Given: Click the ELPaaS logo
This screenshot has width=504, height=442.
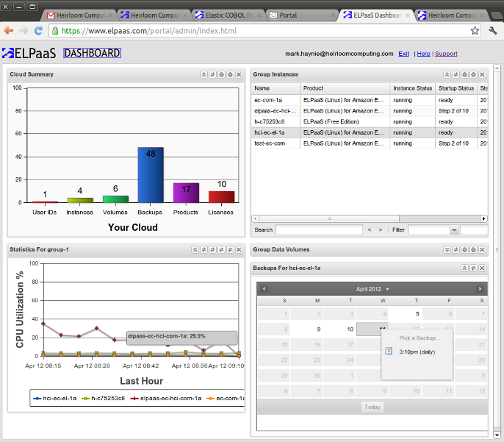Looking at the screenshot, I should 29,53.
